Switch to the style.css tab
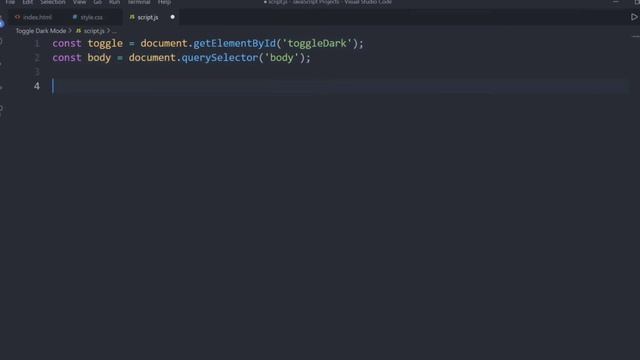This screenshot has width=640, height=360. (x=91, y=17)
